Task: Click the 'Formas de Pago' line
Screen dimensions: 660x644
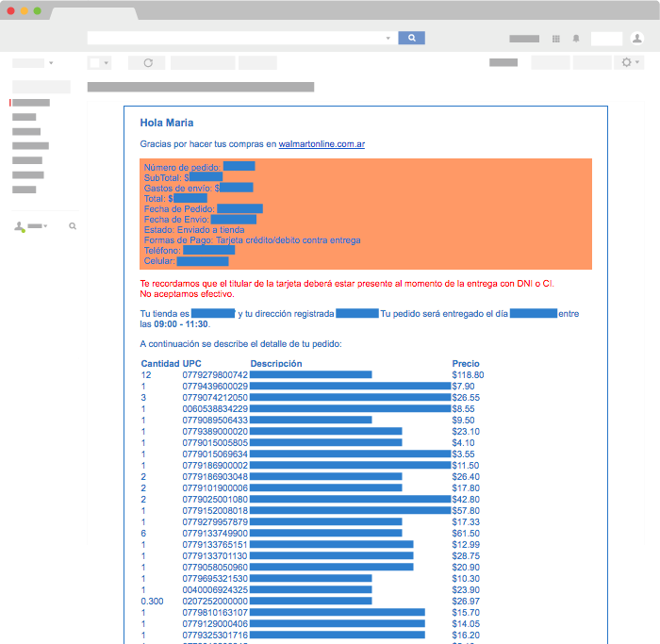Action: [x=252, y=240]
